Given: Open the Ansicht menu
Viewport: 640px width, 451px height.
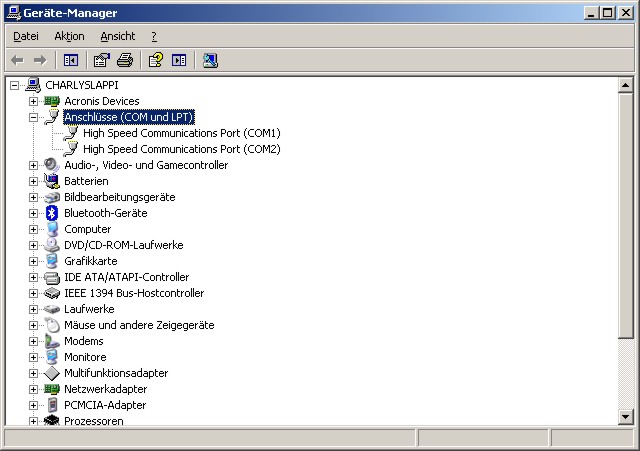Looking at the screenshot, I should tap(118, 36).
